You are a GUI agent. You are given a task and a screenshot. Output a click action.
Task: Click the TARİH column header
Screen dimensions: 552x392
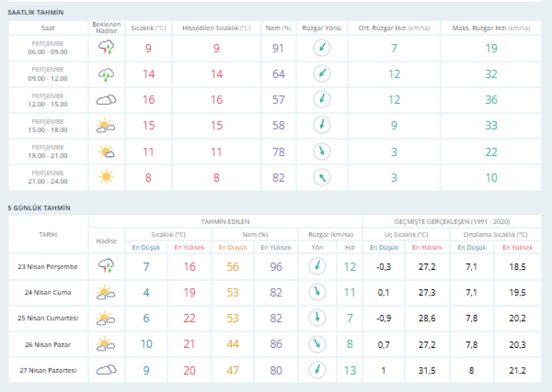pos(48,234)
